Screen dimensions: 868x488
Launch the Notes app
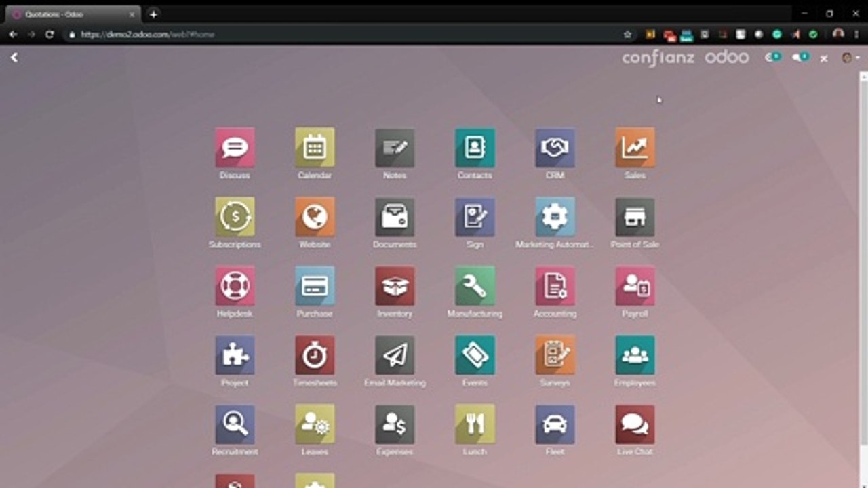click(x=395, y=148)
